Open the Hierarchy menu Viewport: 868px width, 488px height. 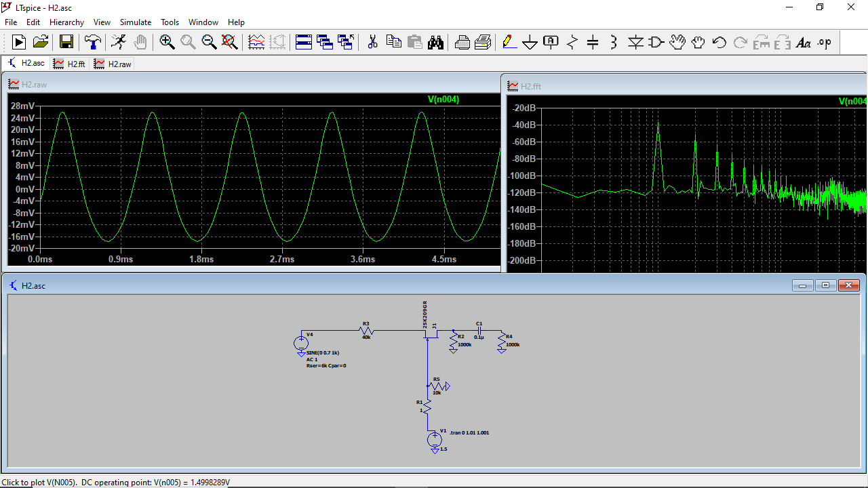66,22
